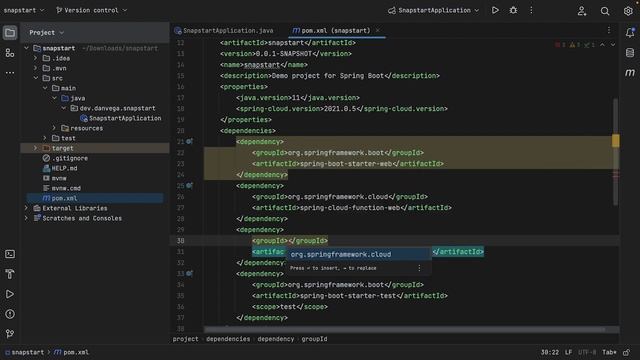Expand the .mvn folder
Viewport: 640px width, 360px height.
coord(36,68)
